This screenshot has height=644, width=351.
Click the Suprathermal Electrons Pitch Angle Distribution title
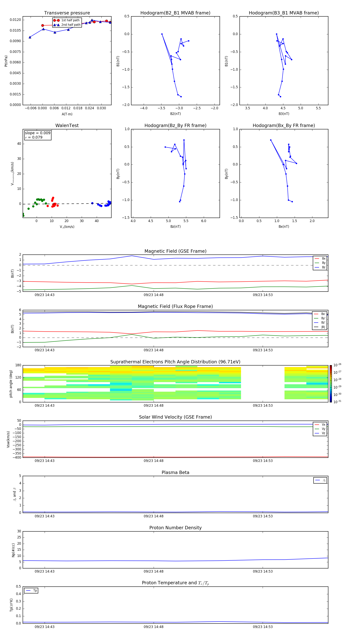click(175, 362)
